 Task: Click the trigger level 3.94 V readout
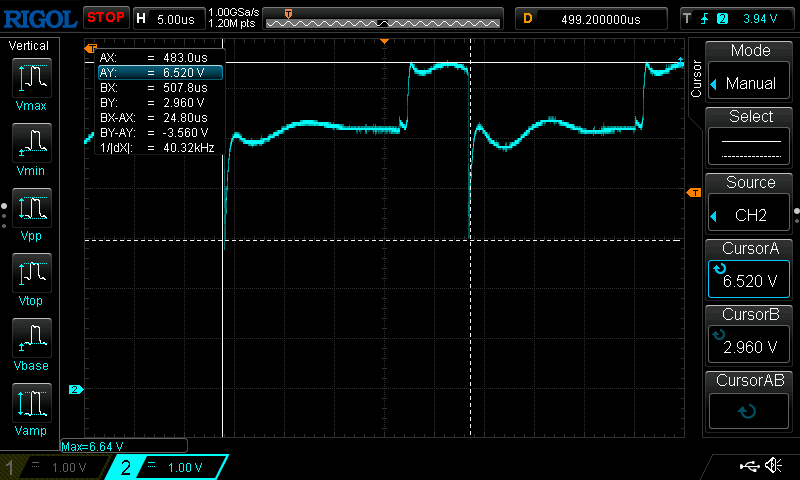click(x=760, y=19)
